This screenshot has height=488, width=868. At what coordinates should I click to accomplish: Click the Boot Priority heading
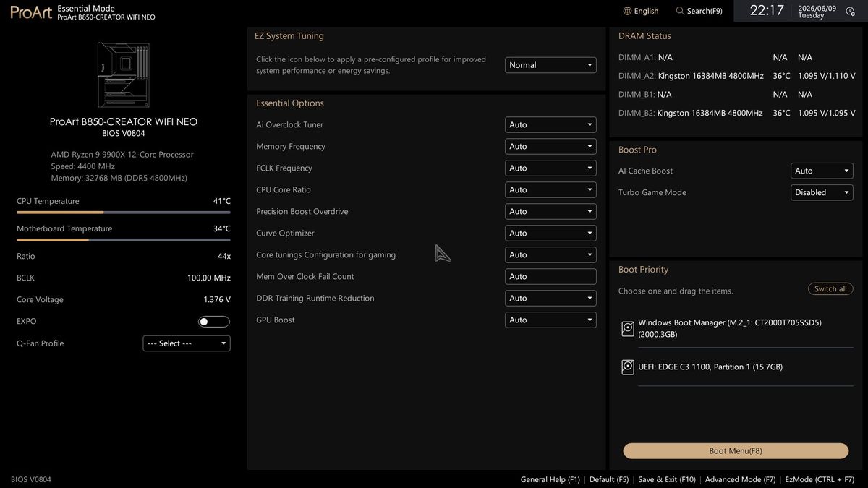click(x=643, y=270)
